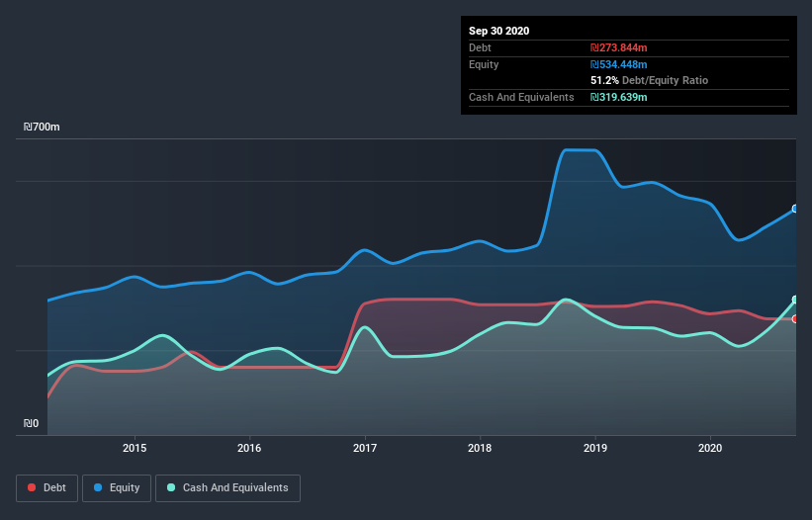
Task: Click the Equity endpoint marker at Sep 2020
Action: point(795,209)
